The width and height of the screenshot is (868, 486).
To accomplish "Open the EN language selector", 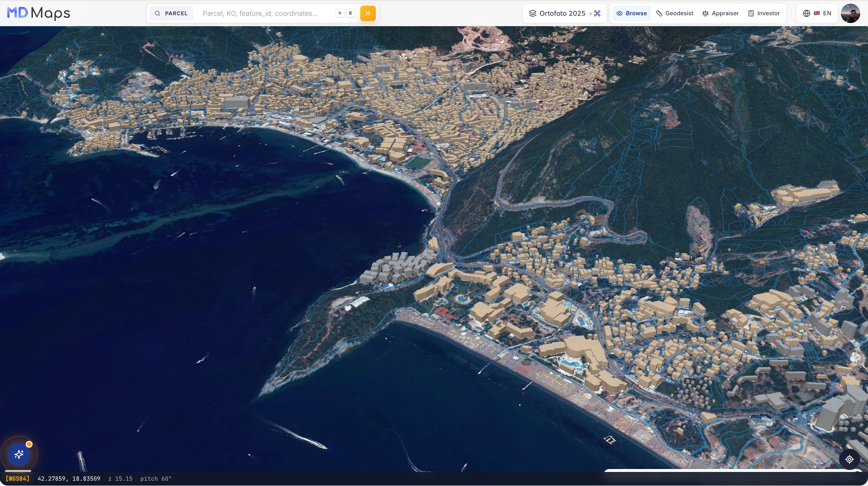I will (817, 14).
